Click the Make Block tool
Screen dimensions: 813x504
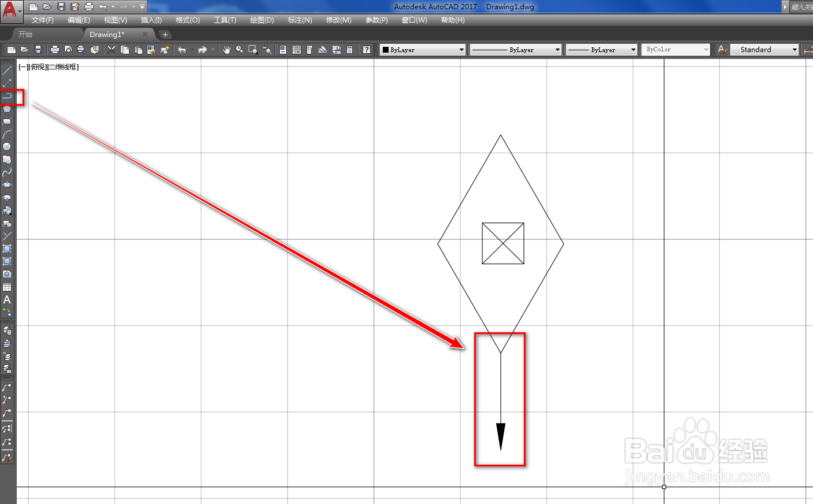coord(7,223)
